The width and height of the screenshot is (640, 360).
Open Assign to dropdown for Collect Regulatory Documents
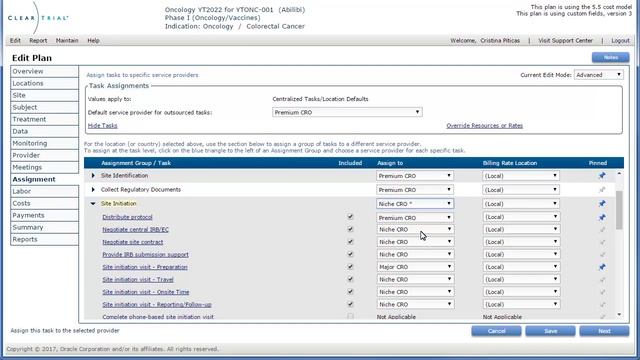coord(415,190)
